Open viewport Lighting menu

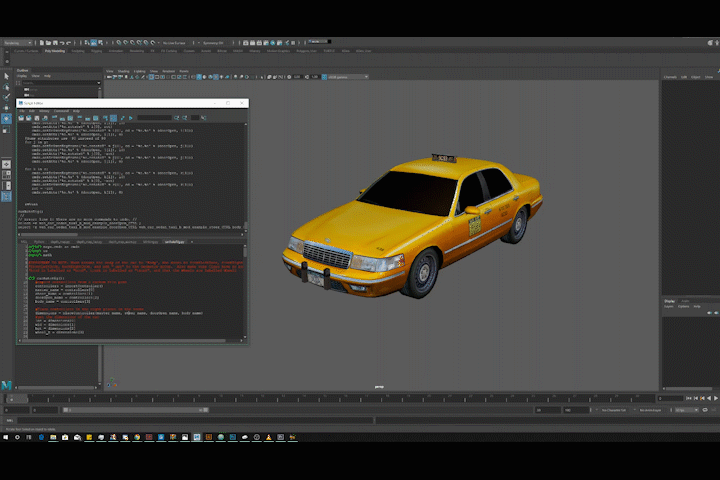pos(140,71)
